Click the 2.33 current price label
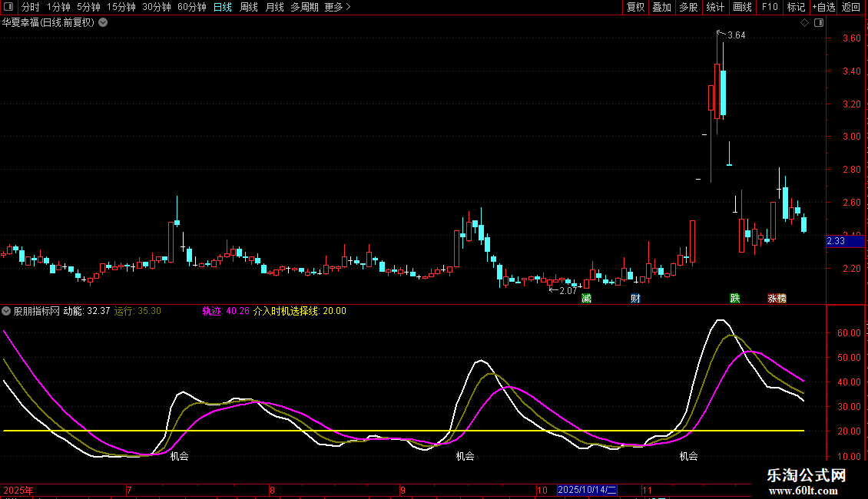The image size is (868, 499). 837,241
